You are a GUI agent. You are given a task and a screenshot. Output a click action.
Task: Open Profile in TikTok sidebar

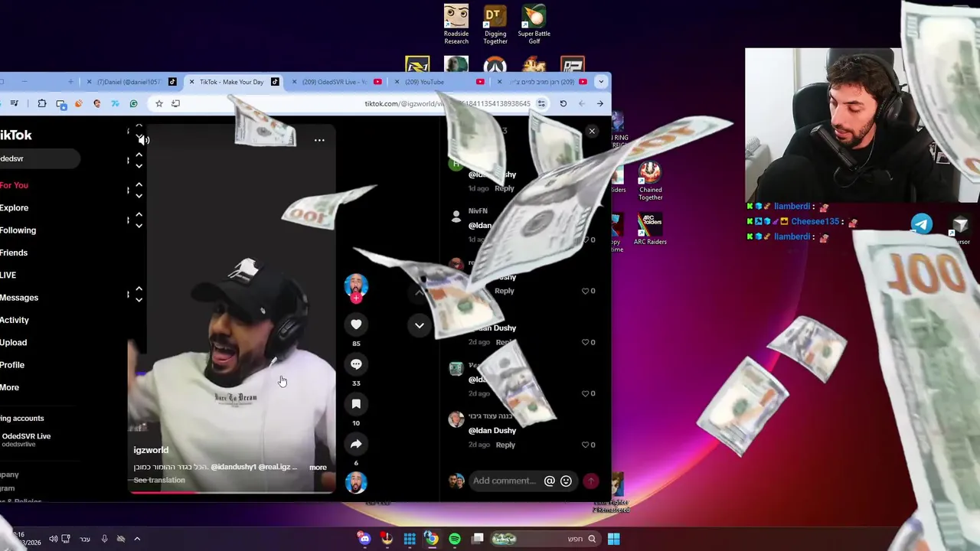tap(11, 365)
